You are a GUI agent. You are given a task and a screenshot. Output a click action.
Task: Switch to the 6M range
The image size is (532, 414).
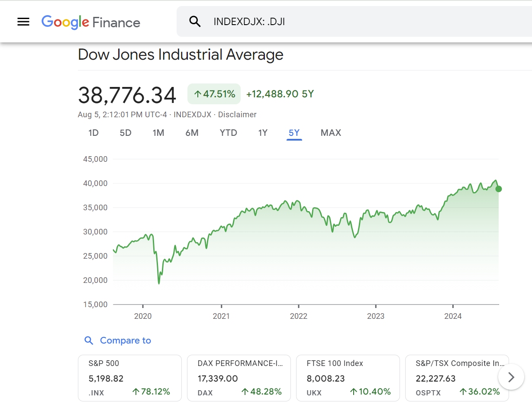coord(192,133)
